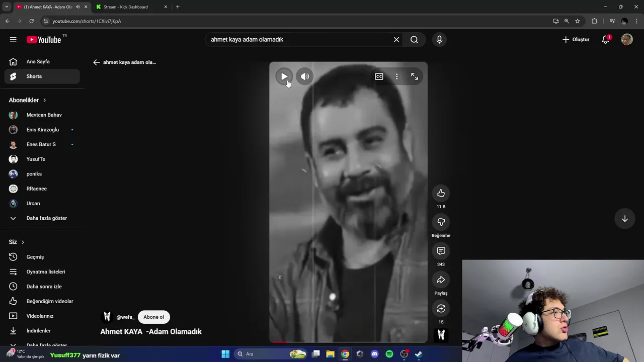Expand the Short to fullscreen
Screen dimensions: 644x362
click(x=415, y=76)
